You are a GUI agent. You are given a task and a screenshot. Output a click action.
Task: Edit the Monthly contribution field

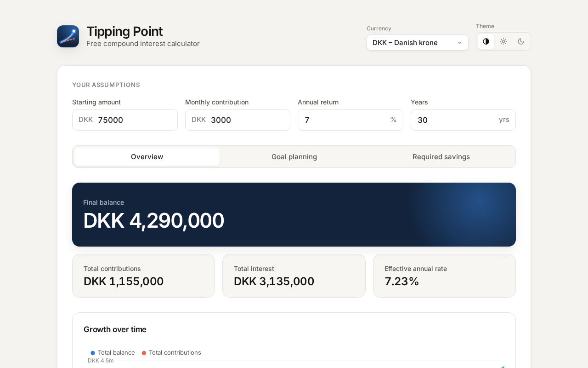point(237,120)
